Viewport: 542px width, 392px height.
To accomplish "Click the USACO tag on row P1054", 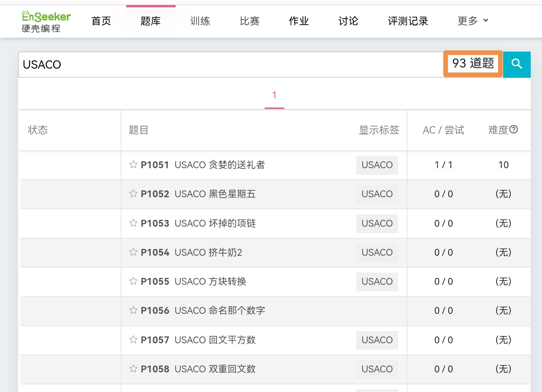I will click(377, 252).
